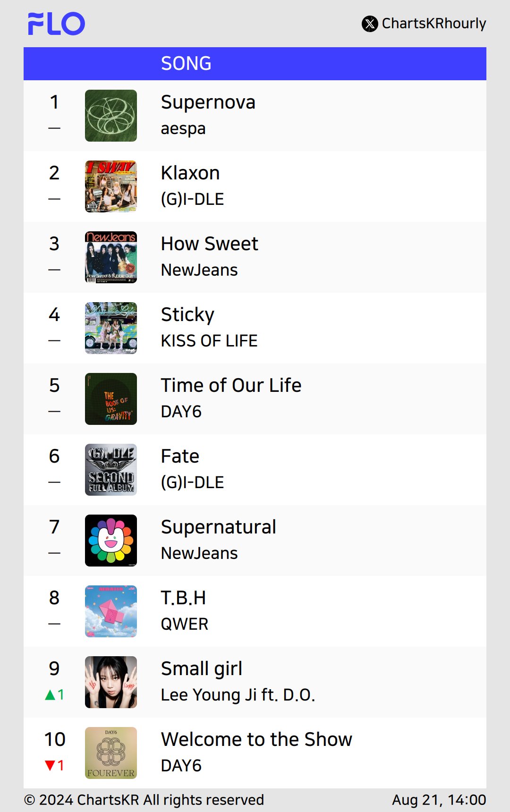Click the green up arrow at rank 9

50,695
